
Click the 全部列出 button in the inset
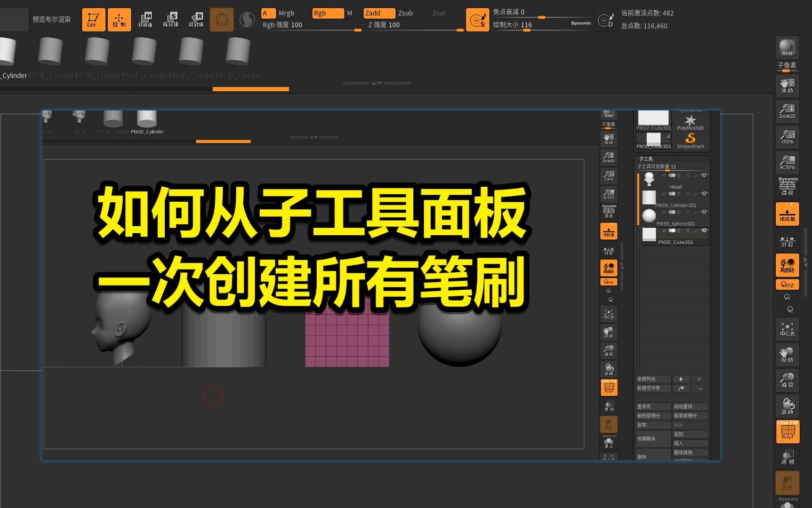pos(654,379)
